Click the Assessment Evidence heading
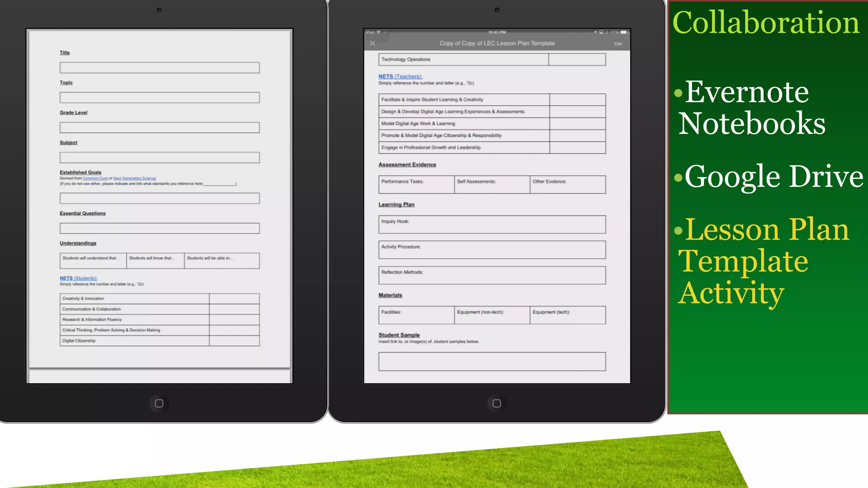868x488 pixels. tap(407, 165)
